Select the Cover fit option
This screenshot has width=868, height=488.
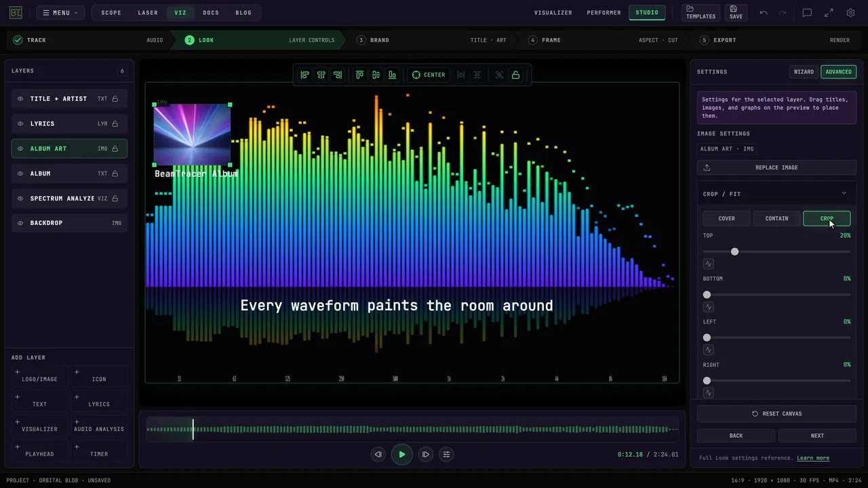726,219
